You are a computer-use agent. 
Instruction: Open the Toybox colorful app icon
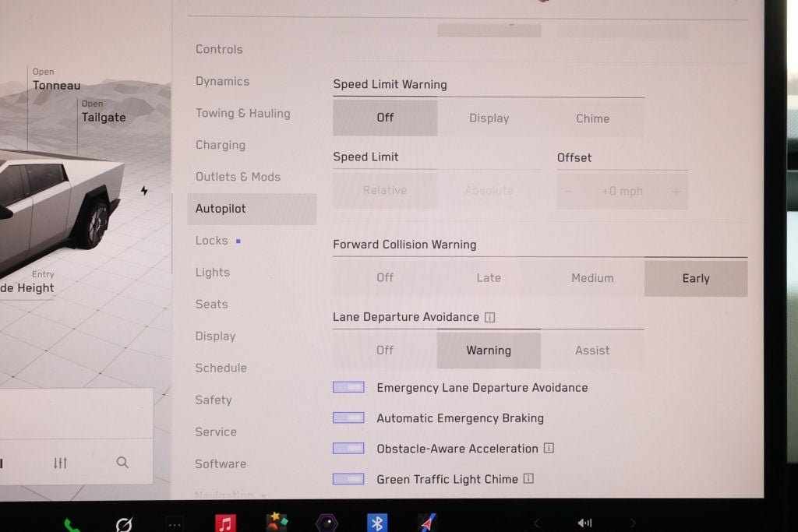[x=277, y=523]
